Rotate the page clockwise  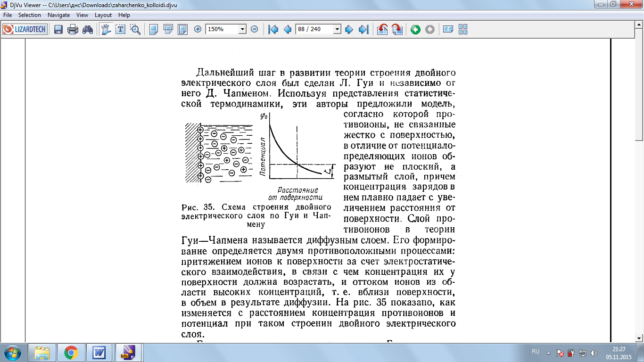click(397, 29)
